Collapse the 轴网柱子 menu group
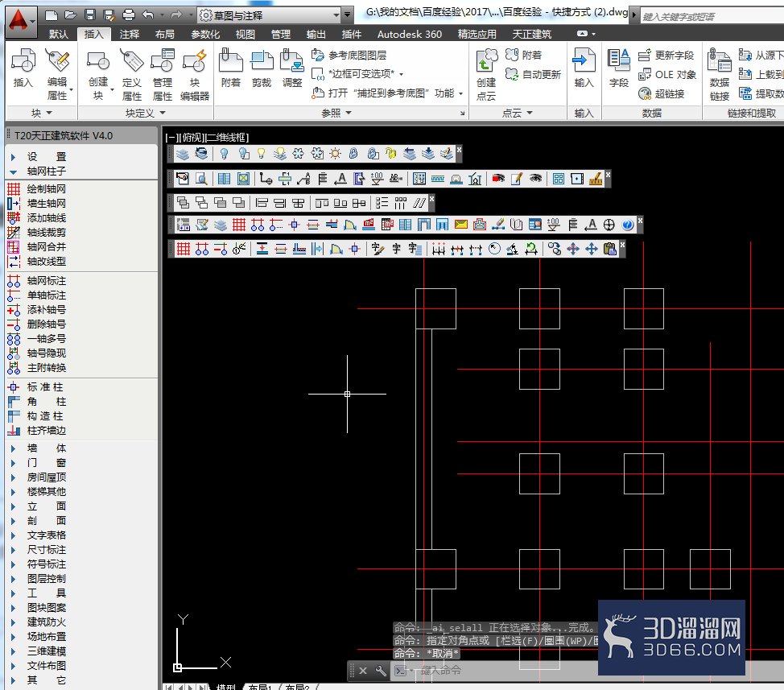Viewport: 784px width, 690px height. click(x=39, y=171)
